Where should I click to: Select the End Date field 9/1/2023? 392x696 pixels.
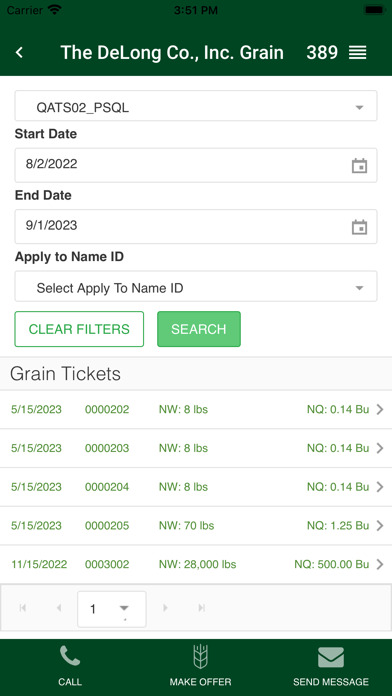[x=196, y=226]
